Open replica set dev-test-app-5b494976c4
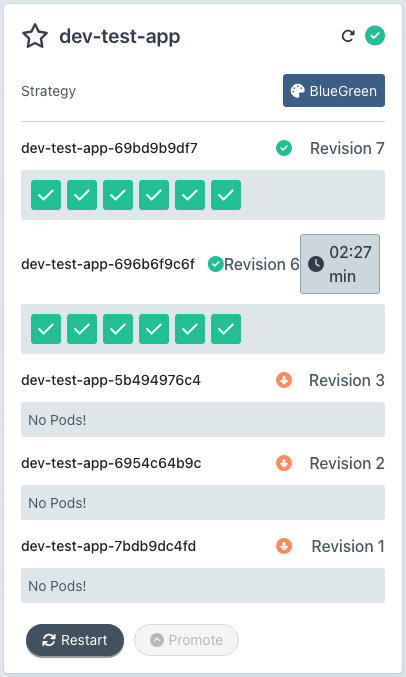The width and height of the screenshot is (406, 677). tap(111, 380)
